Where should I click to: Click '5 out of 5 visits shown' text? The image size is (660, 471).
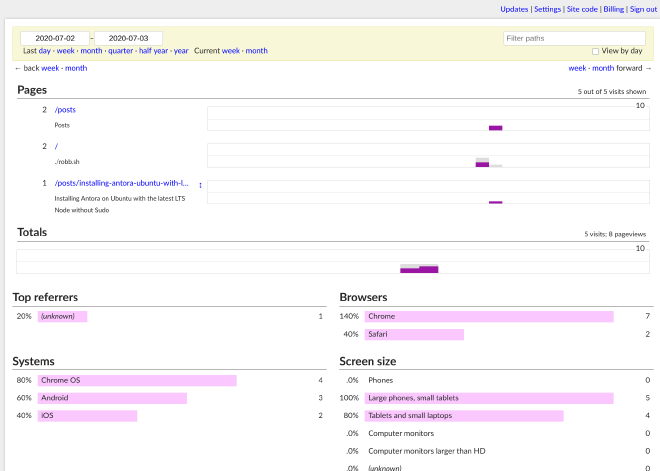coord(612,92)
